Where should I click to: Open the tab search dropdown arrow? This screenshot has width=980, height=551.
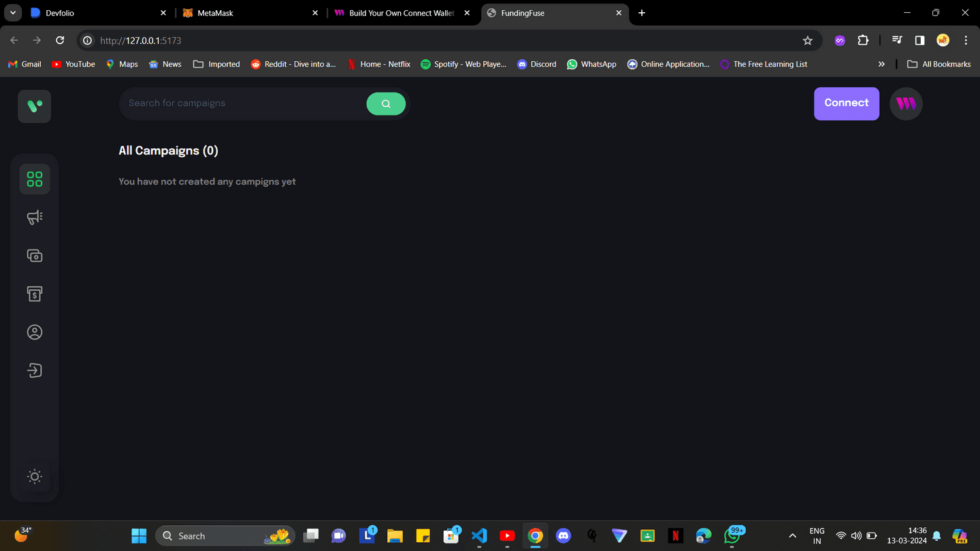13,13
